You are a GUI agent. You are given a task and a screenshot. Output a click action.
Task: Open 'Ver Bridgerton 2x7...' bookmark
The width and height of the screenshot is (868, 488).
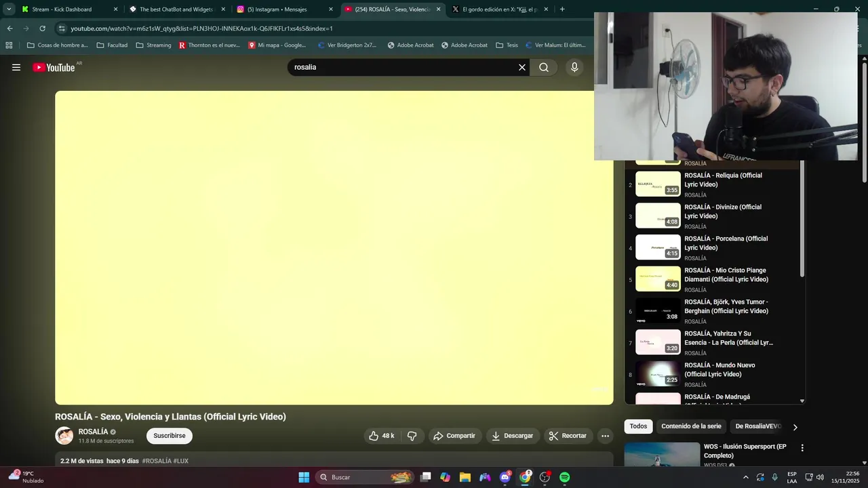click(346, 45)
